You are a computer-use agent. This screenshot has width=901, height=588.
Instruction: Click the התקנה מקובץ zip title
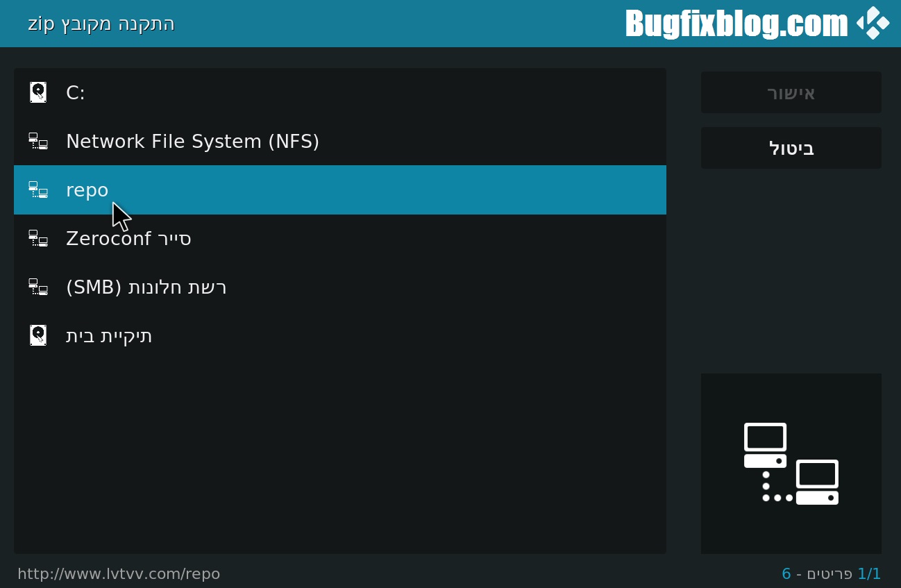pos(101,24)
